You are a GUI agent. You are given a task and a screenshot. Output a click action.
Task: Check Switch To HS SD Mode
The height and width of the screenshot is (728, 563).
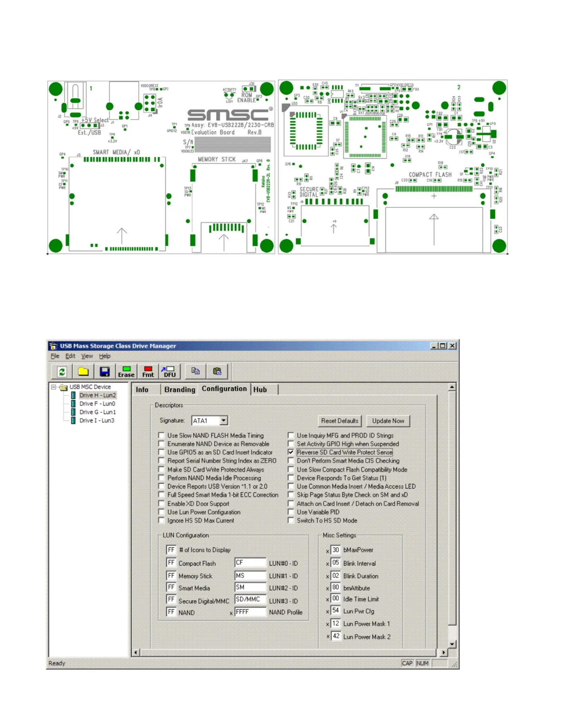click(291, 520)
